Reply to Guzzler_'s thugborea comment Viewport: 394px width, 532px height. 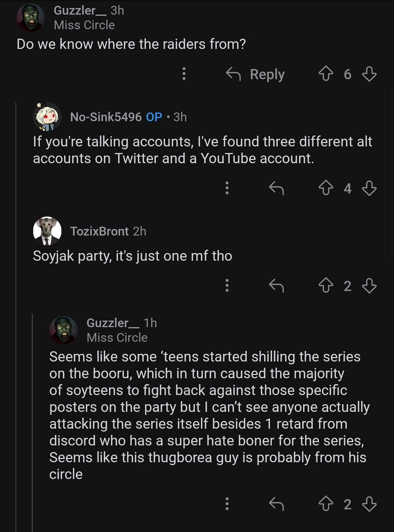276,504
